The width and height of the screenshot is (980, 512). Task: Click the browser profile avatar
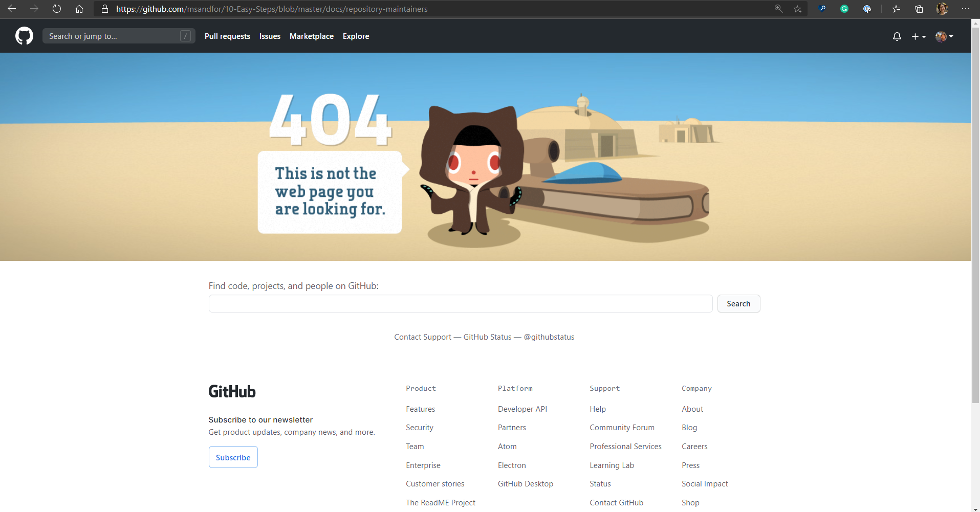point(942,9)
